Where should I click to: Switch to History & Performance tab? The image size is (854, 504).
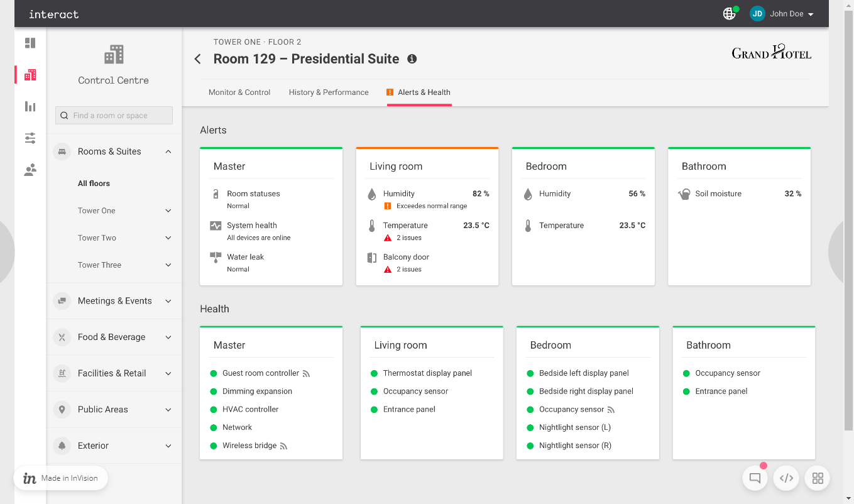click(x=329, y=92)
